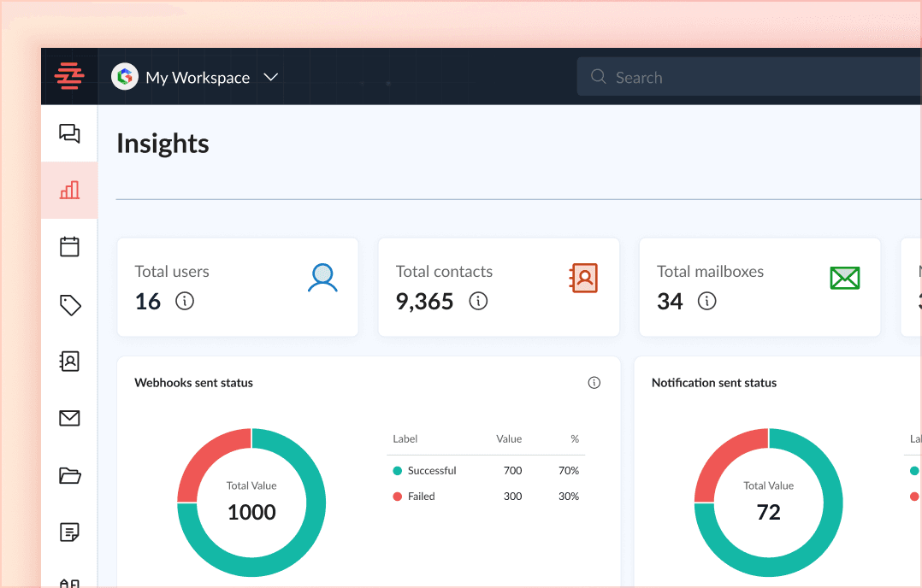Viewport: 922px width, 588px height.
Task: Click the Webhooks sent status title
Action: pyautogui.click(x=193, y=383)
